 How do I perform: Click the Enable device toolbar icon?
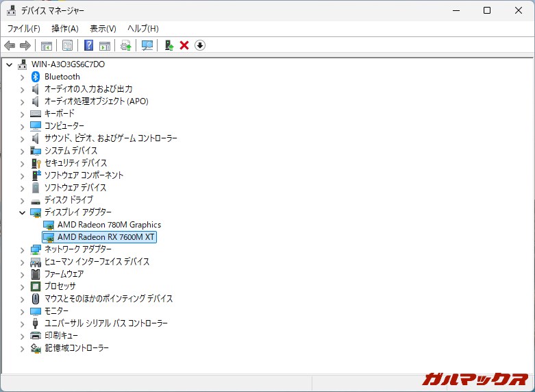point(169,45)
